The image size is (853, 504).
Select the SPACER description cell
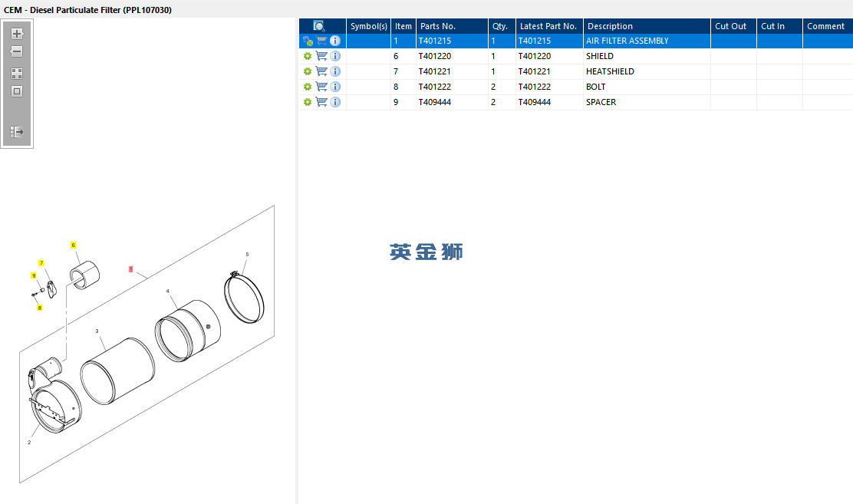tap(647, 102)
